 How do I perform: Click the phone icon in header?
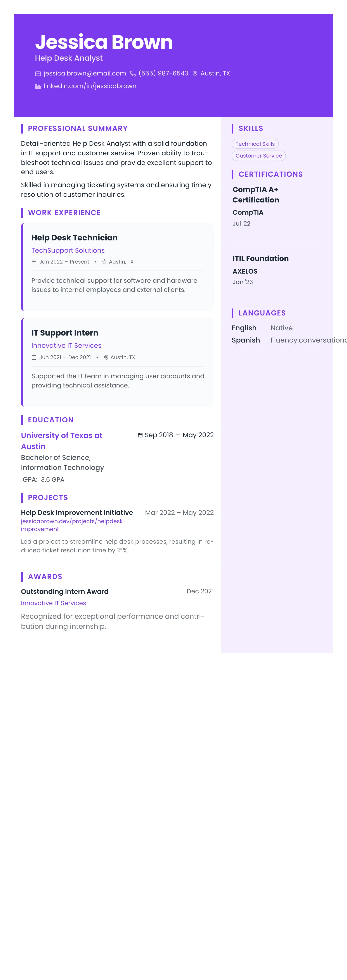(133, 74)
